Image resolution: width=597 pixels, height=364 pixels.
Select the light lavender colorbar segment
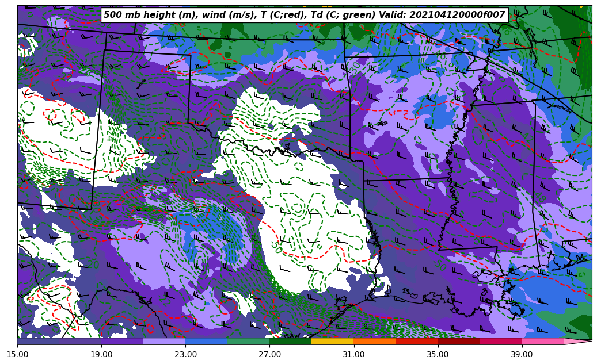[x=164, y=341]
